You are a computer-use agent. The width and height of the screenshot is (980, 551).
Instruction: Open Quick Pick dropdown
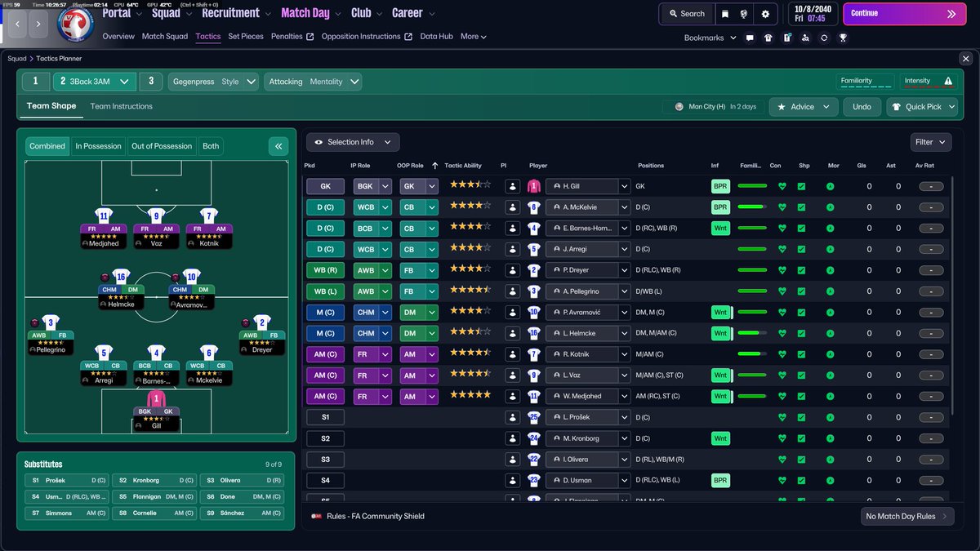click(922, 106)
